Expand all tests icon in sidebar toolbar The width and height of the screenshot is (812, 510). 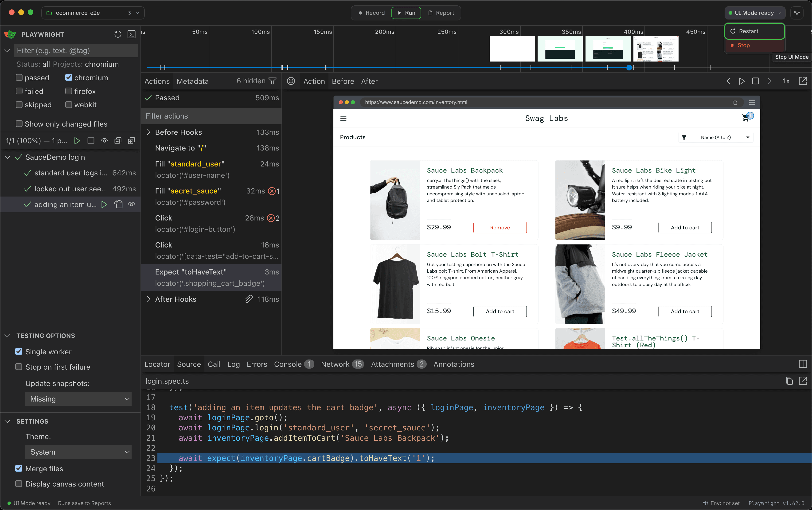coord(132,141)
